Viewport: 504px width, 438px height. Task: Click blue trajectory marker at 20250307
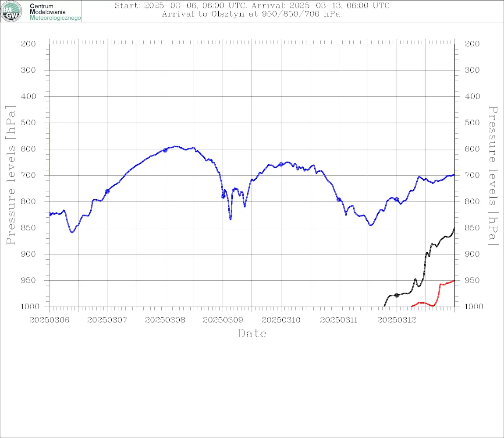click(x=107, y=191)
